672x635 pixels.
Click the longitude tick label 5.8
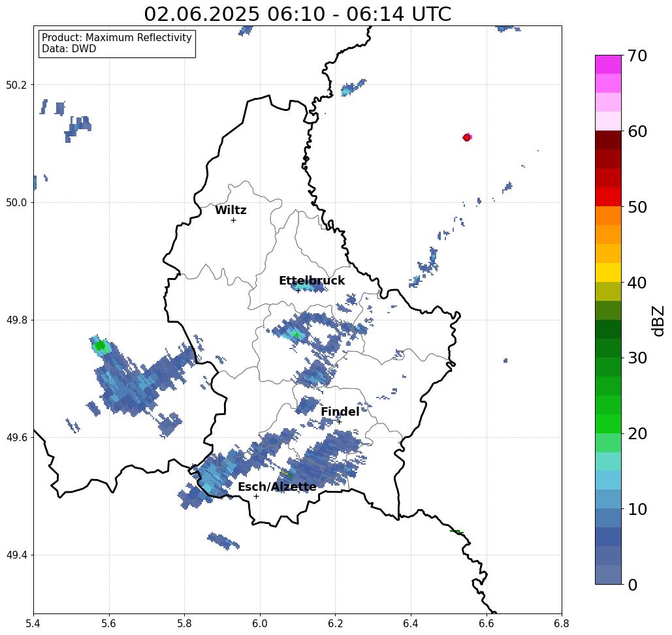click(184, 623)
